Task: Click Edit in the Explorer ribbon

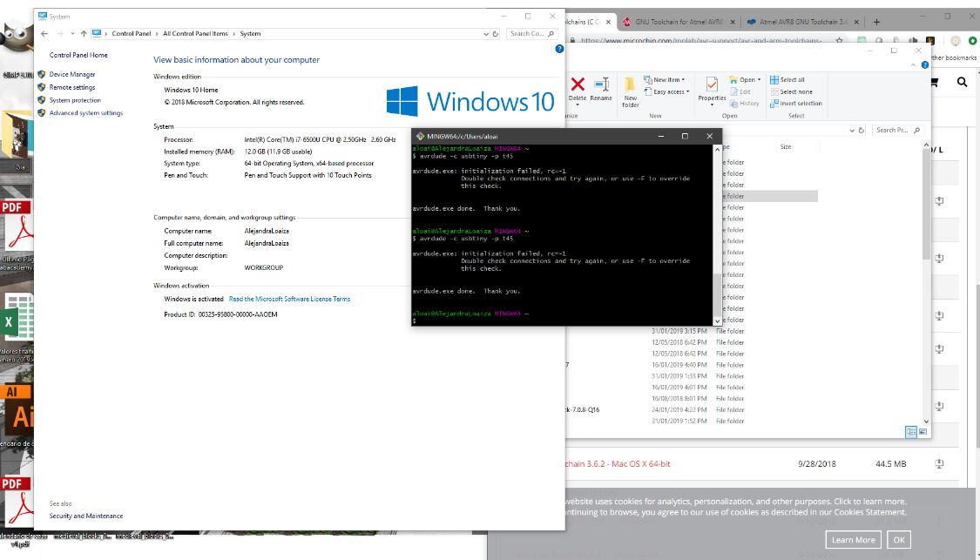Action: [740, 91]
